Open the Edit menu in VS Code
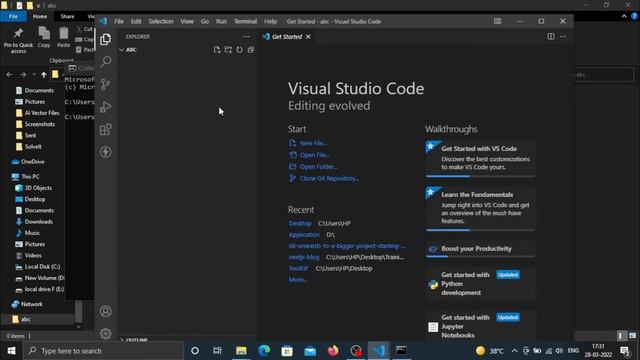Viewport: 640px width, 360px height. [136, 21]
